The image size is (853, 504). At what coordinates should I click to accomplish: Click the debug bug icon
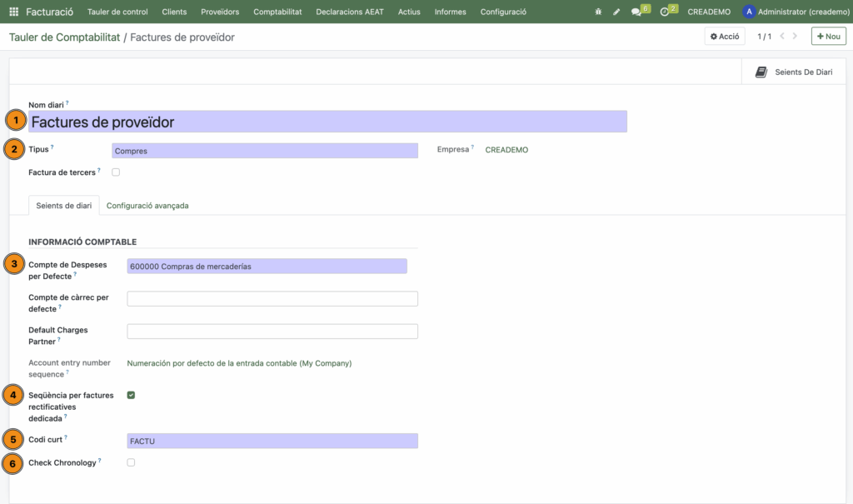pos(598,12)
